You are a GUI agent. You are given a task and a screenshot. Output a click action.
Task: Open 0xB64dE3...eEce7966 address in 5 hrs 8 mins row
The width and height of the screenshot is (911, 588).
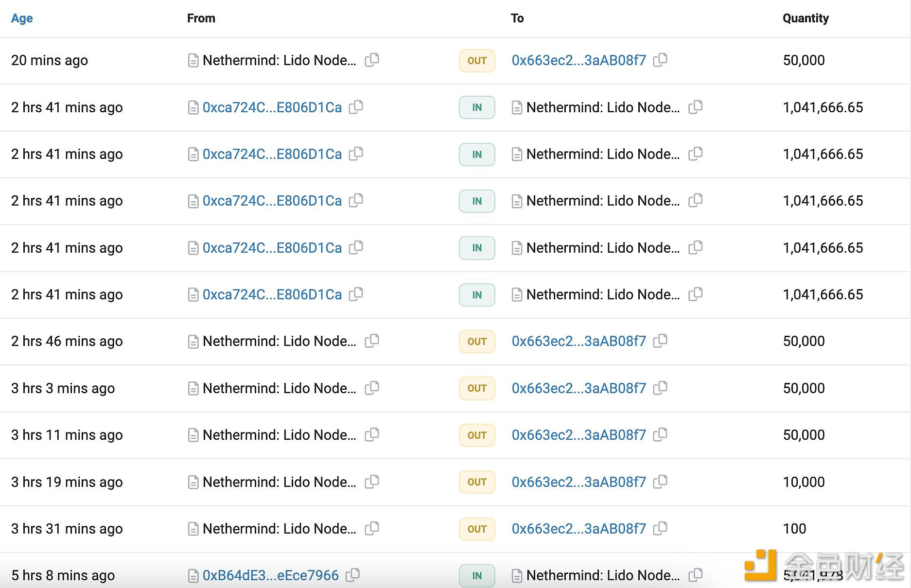[x=270, y=575]
